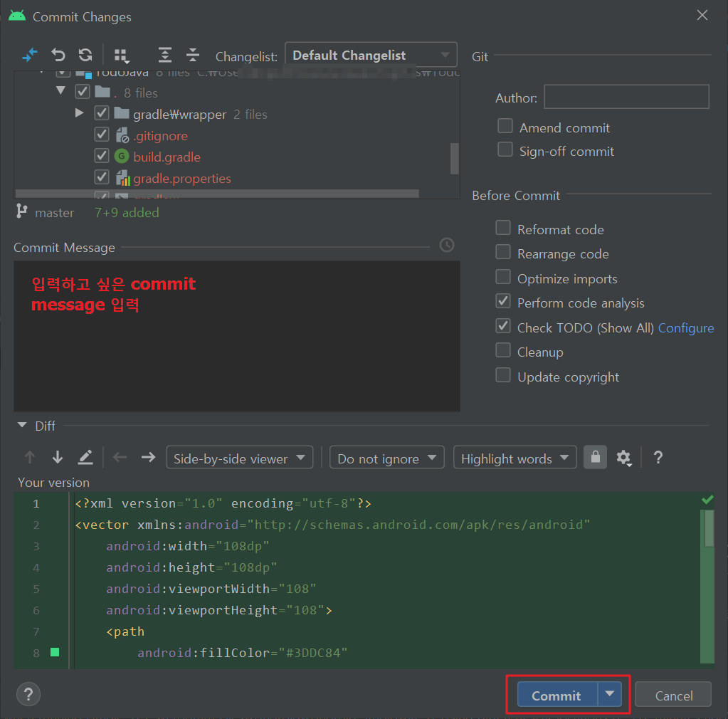This screenshot has width=728, height=719.
Task: Click the gradle.properties file icon
Action: pos(122,178)
